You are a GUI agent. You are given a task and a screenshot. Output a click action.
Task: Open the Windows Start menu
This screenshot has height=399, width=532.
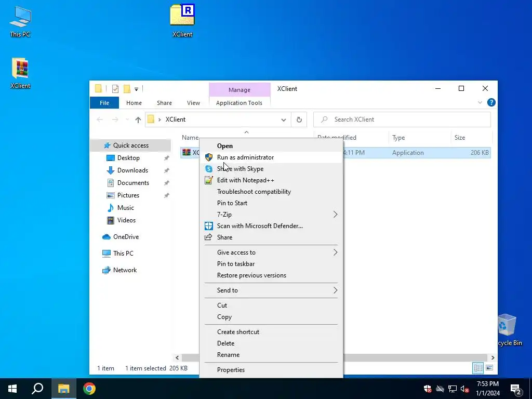(12, 389)
